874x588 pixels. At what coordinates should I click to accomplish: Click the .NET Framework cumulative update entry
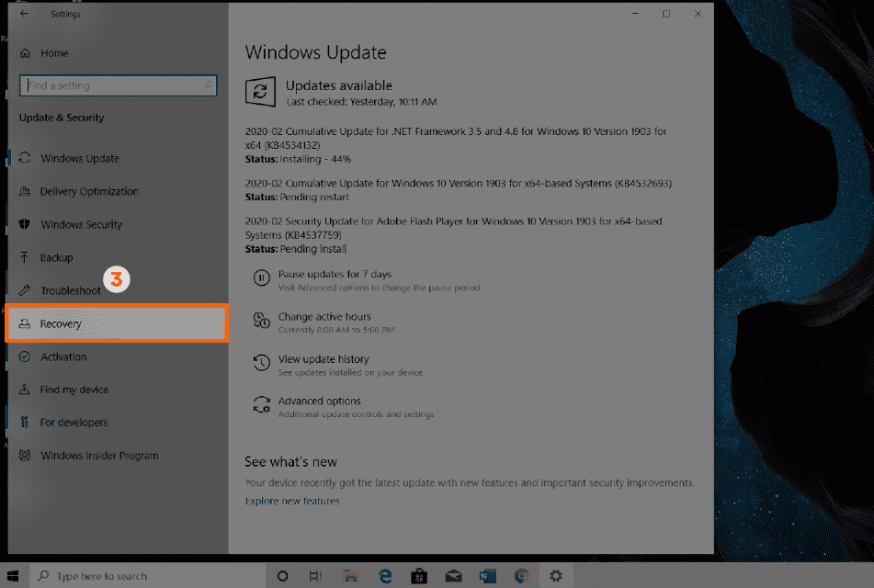pos(456,138)
